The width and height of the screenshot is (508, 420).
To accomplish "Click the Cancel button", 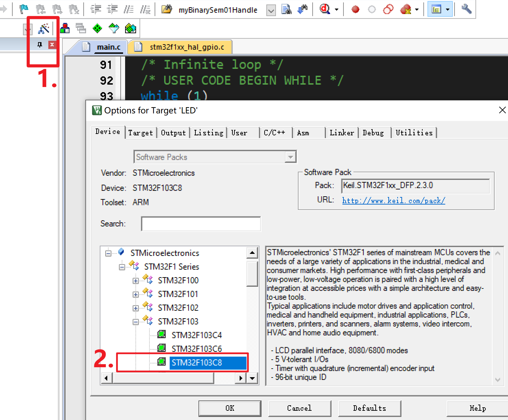I will pyautogui.click(x=300, y=408).
